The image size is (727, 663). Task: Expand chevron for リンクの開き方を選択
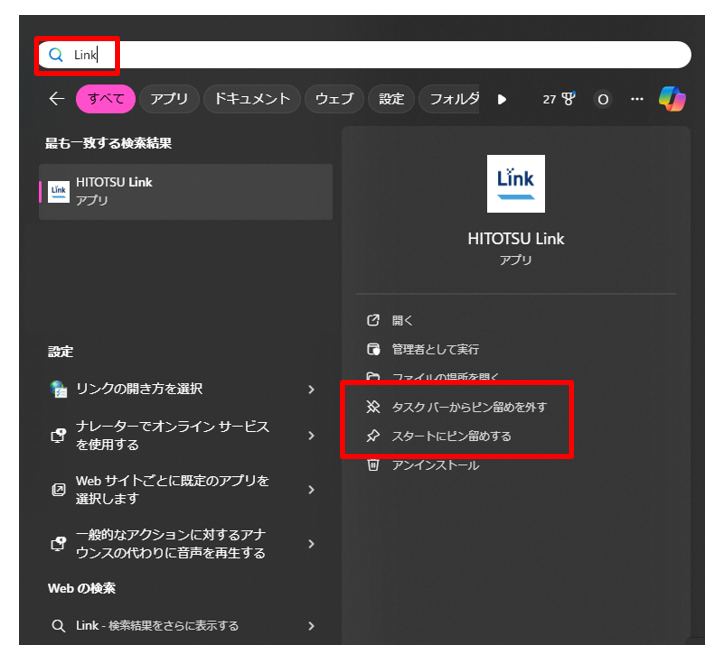point(311,389)
